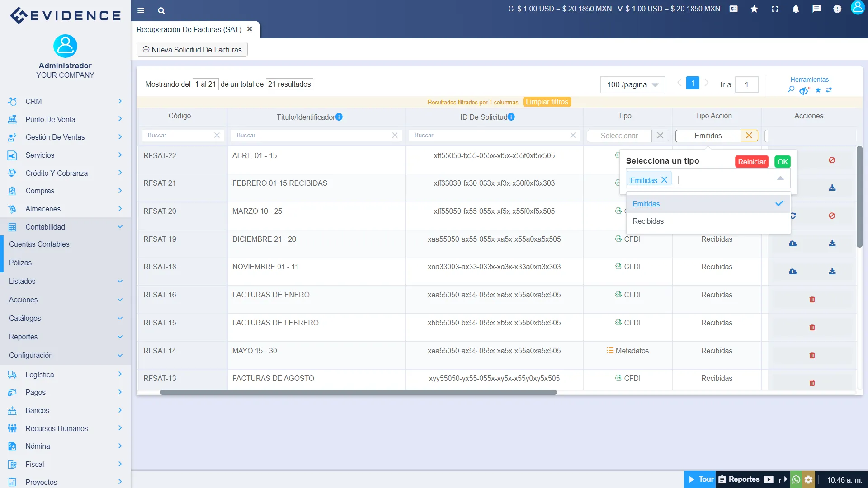Switch to the Recuperación De Facturas (SAT) tab

point(189,29)
